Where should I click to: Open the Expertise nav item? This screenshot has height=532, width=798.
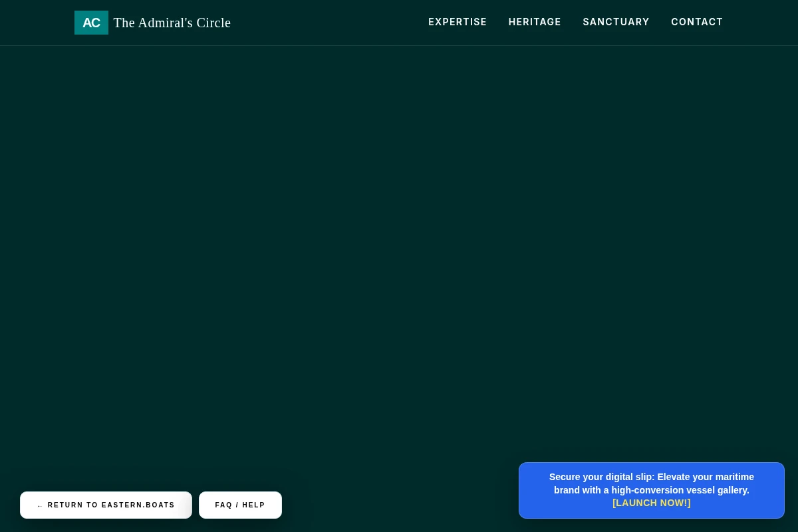tap(458, 22)
